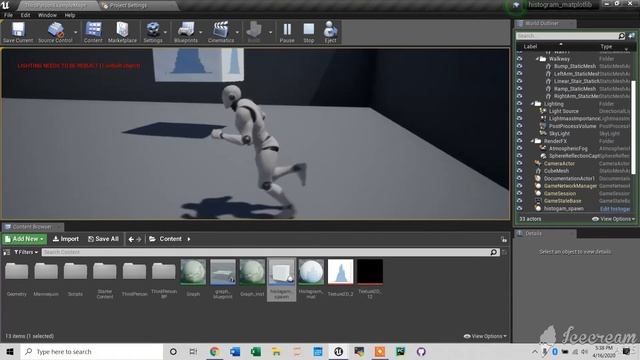Create a new folder in World Outliner
Screen dimensions: 640x360
[631, 36]
